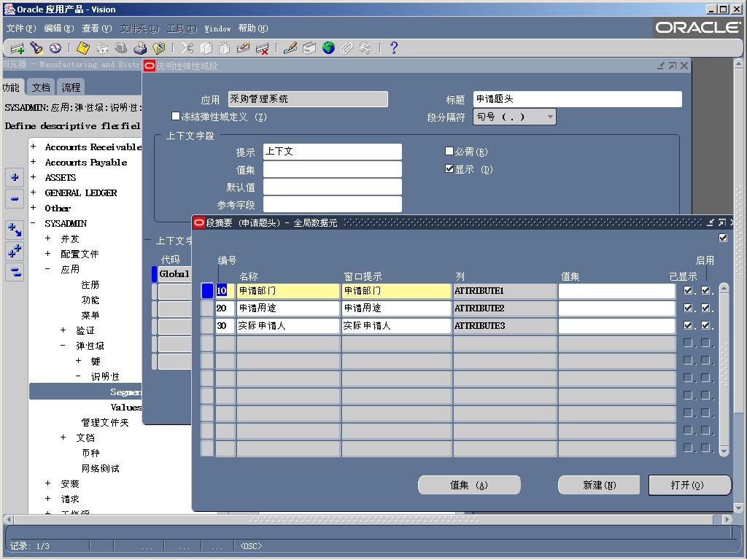The image size is (747, 560).
Task: Switch to the 文档 tab
Action: [x=41, y=87]
